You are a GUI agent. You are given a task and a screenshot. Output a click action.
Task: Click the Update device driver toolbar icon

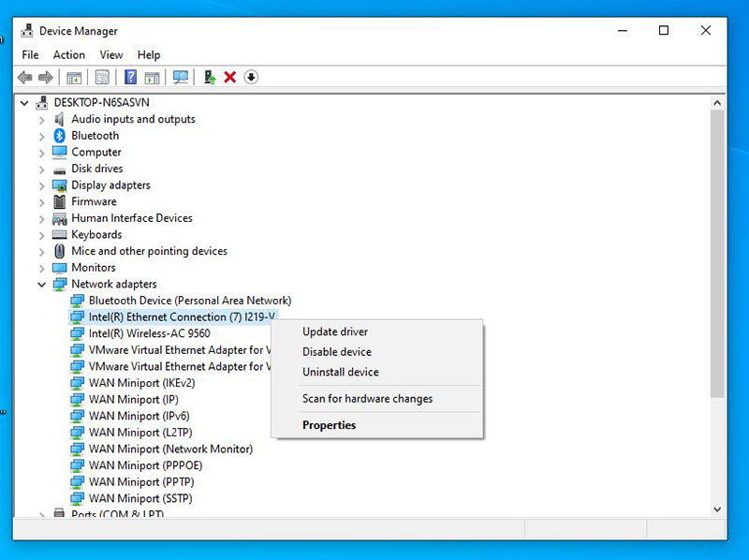(209, 77)
